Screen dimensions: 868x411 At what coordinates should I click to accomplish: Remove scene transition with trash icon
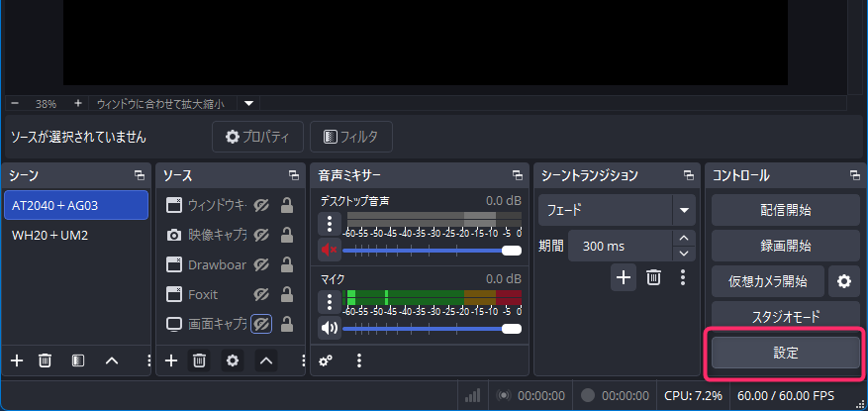tap(653, 277)
